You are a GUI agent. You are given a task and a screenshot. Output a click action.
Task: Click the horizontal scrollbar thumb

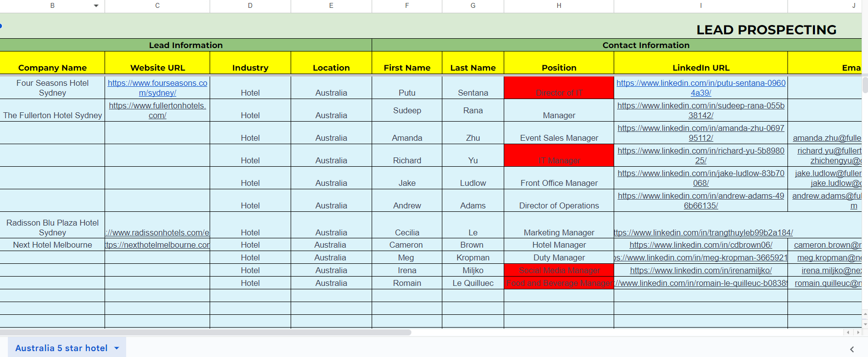point(205,332)
